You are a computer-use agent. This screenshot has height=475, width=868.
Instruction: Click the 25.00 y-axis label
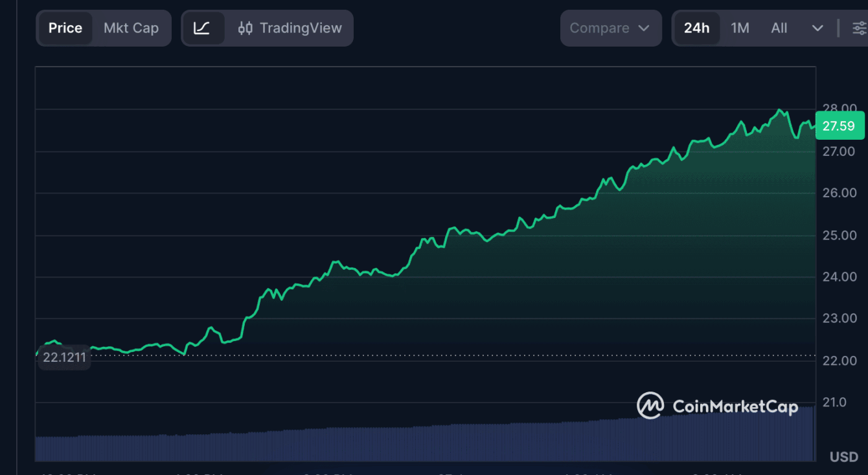click(x=839, y=235)
